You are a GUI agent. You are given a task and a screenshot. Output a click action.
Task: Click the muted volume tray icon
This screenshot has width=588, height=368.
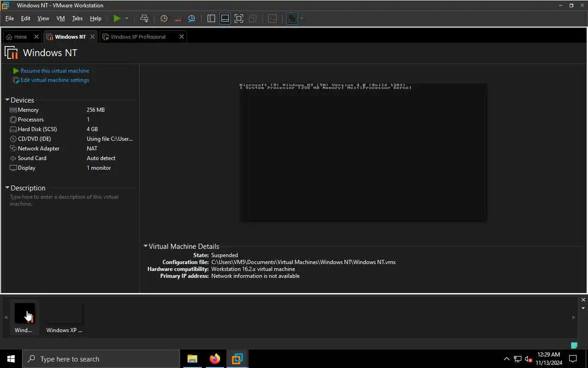tap(529, 359)
